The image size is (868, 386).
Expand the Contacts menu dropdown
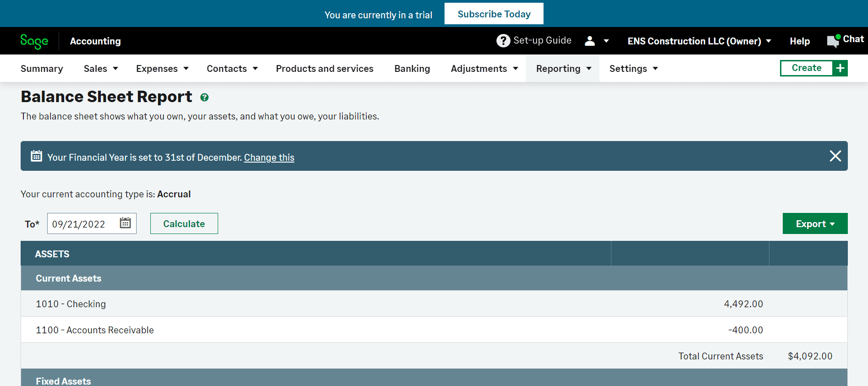(255, 69)
